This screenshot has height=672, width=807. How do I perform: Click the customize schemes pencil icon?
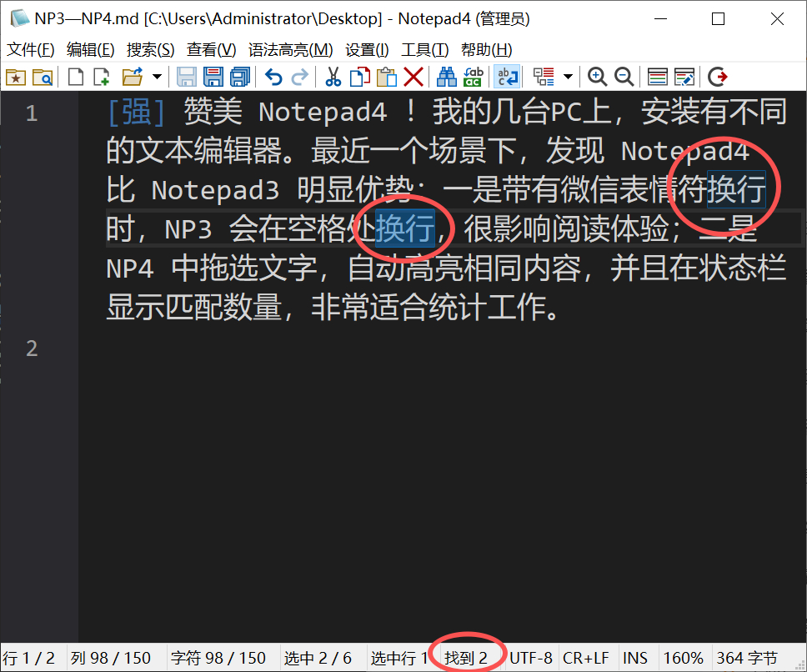684,78
